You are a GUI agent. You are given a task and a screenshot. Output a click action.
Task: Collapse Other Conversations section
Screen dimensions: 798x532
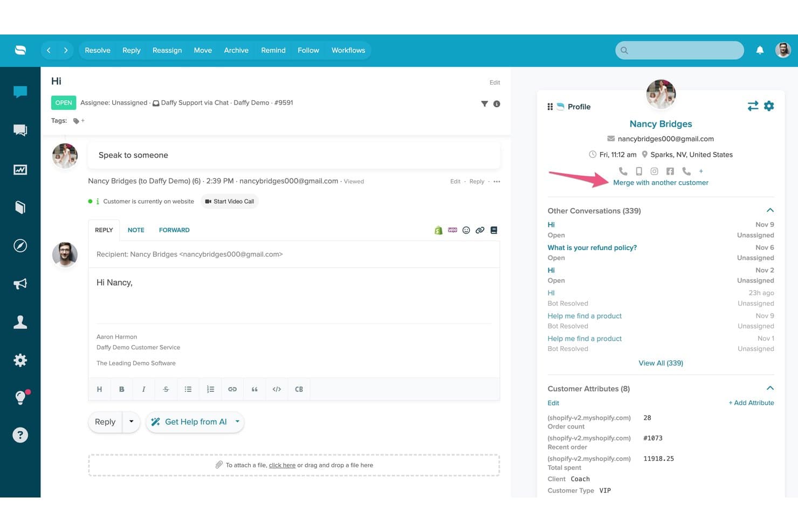pos(770,210)
